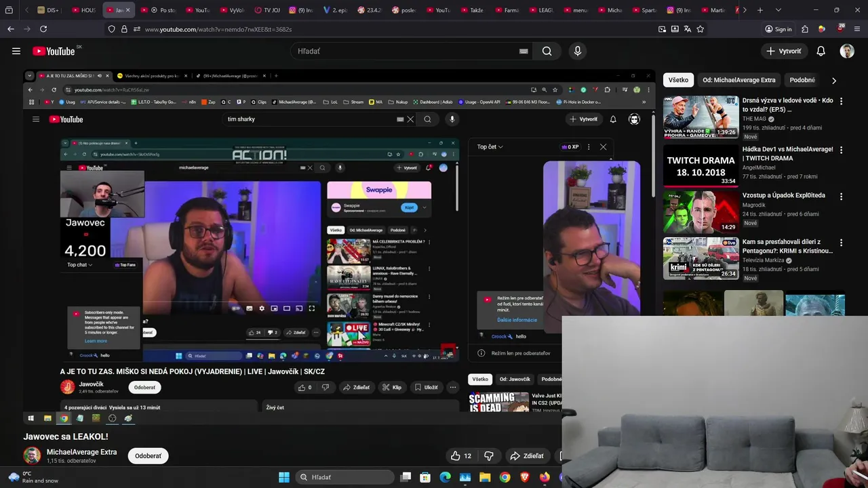Switch to the TV JOJ tab

click(x=267, y=10)
